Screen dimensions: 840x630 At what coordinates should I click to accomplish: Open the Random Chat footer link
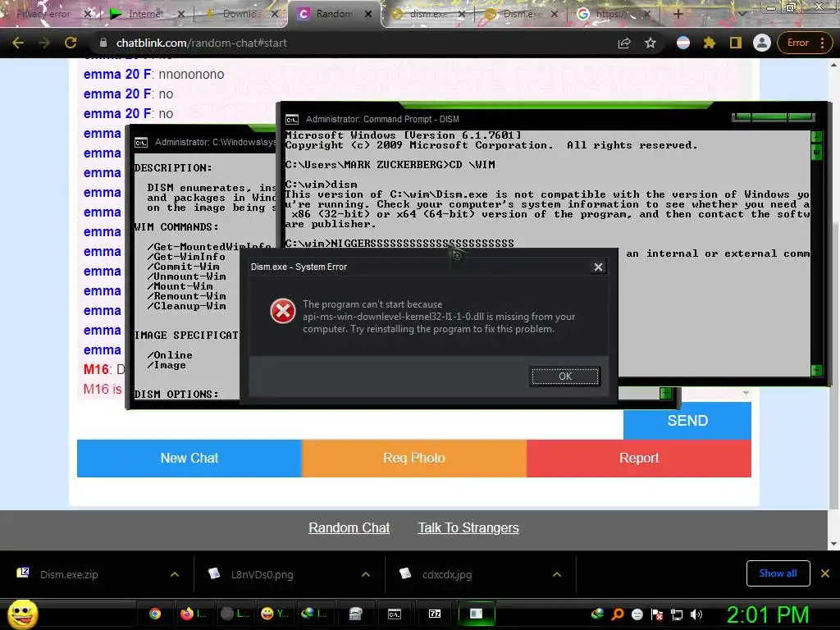tap(349, 527)
